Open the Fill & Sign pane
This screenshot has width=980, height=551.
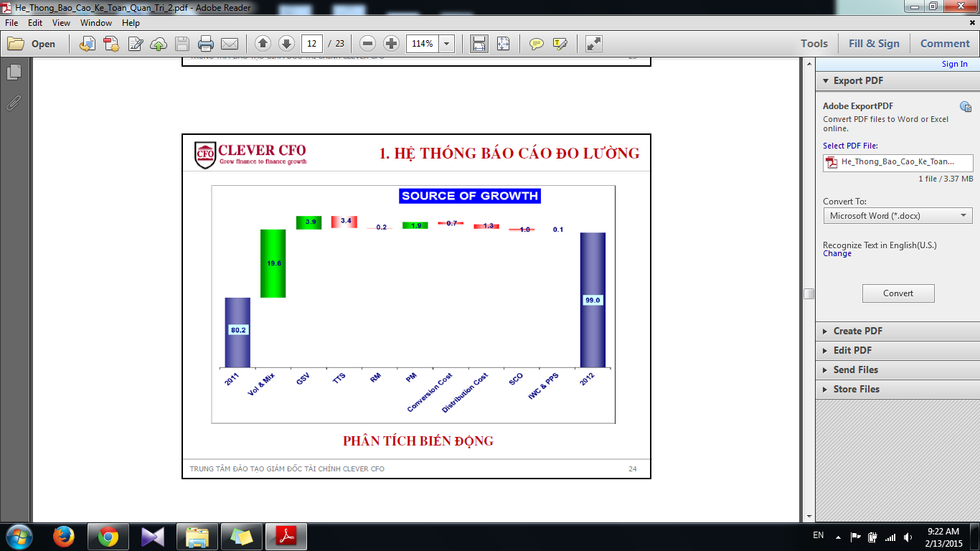point(873,44)
